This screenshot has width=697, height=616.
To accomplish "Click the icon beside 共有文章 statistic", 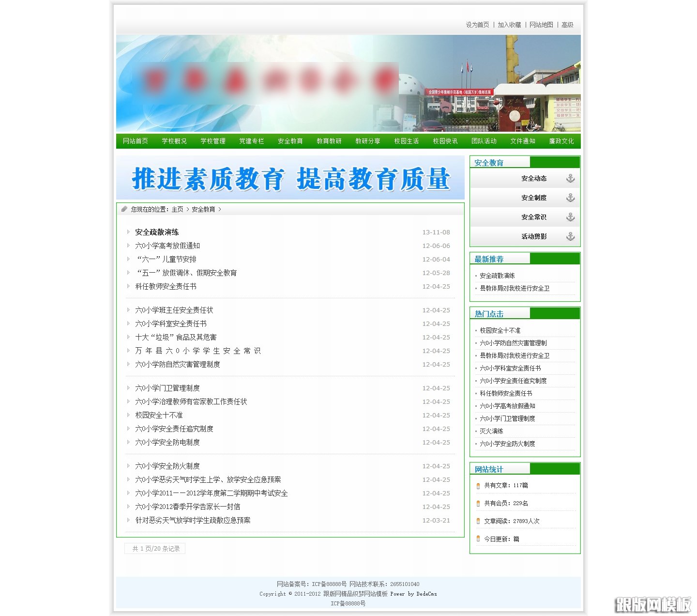I will (478, 485).
